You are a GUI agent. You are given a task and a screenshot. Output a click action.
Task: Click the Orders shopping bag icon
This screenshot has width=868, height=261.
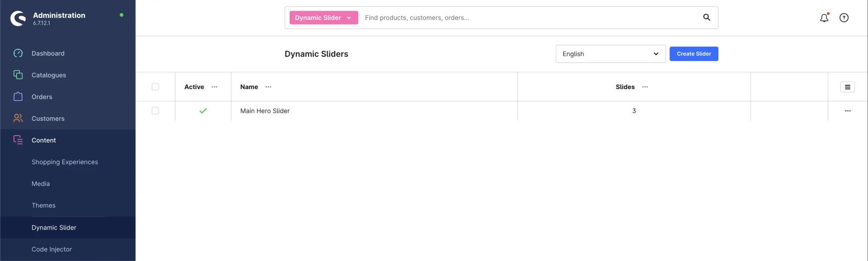point(18,97)
